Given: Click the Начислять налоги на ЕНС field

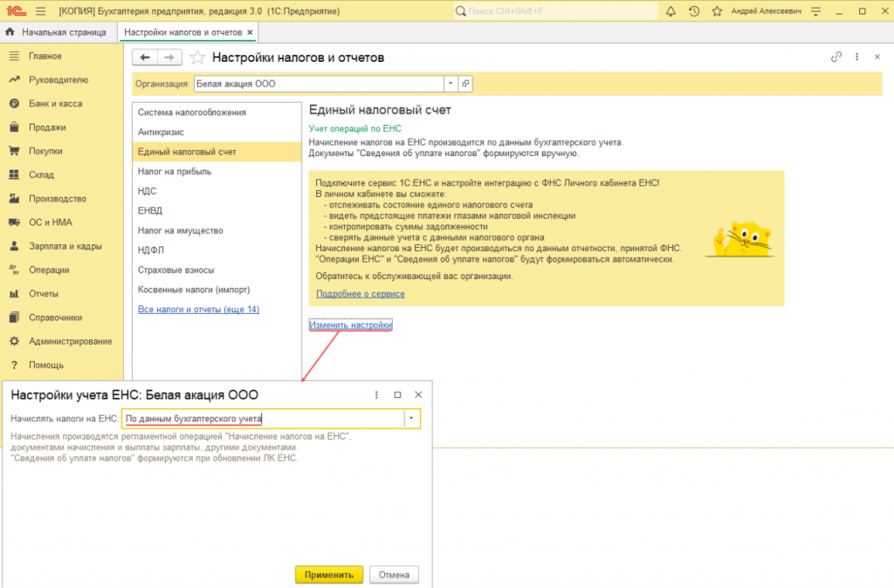Looking at the screenshot, I should click(264, 419).
